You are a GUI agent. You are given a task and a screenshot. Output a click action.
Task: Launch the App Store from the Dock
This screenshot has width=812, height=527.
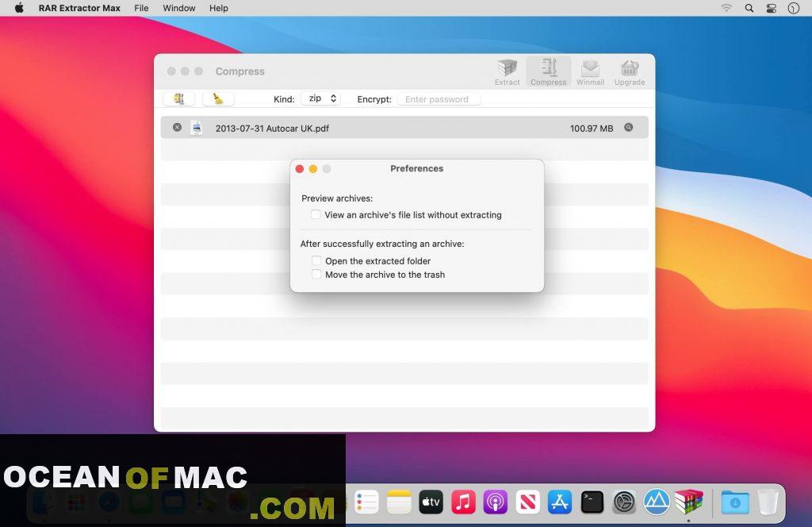point(560,502)
